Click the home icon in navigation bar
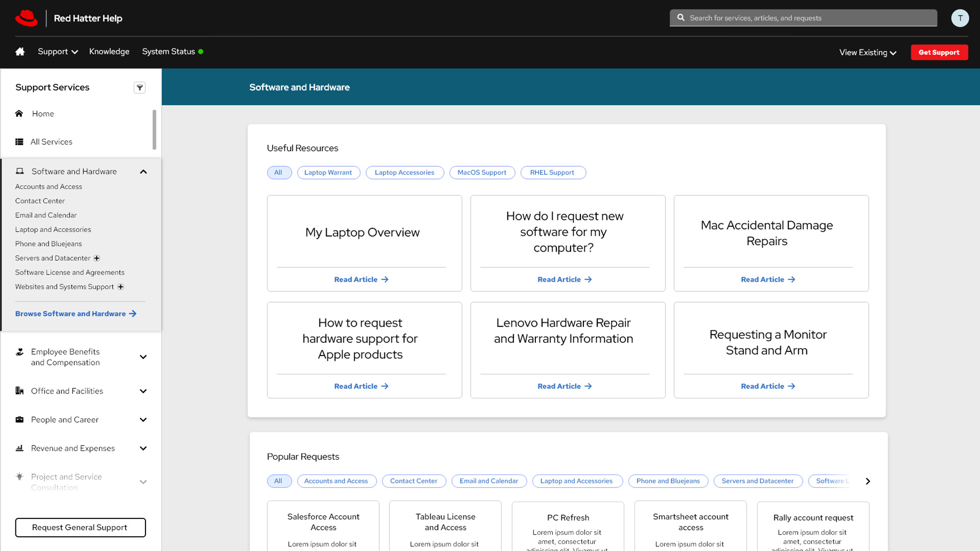Image resolution: width=980 pixels, height=551 pixels. click(20, 52)
